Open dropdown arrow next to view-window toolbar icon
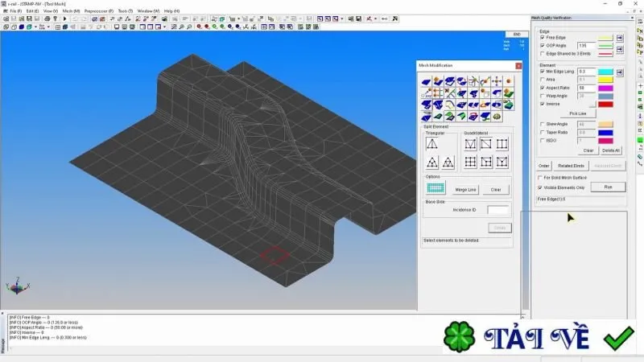Image resolution: width=644 pixels, height=362 pixels. point(165,27)
